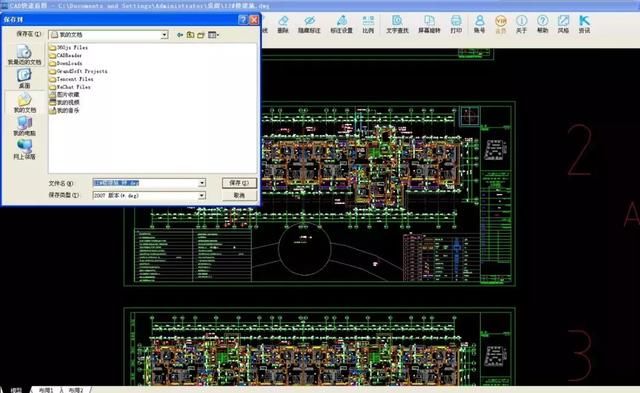The width and height of the screenshot is (640, 393).
Task: Click the 隐藏标注 hide annotation icon
Action: 309,24
